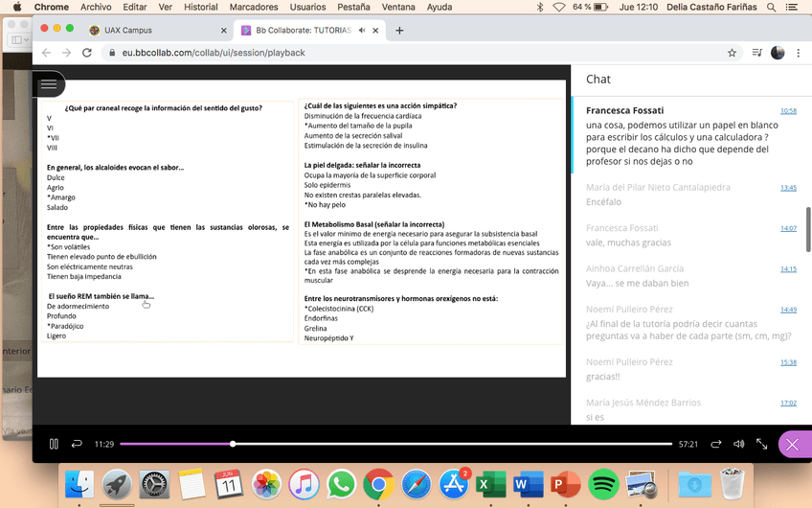Open Preview from the Dock
812x508 pixels.
pyautogui.click(x=642, y=485)
